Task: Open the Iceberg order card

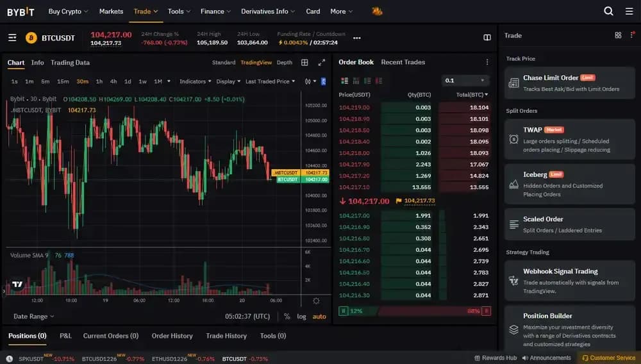Action: [569, 184]
